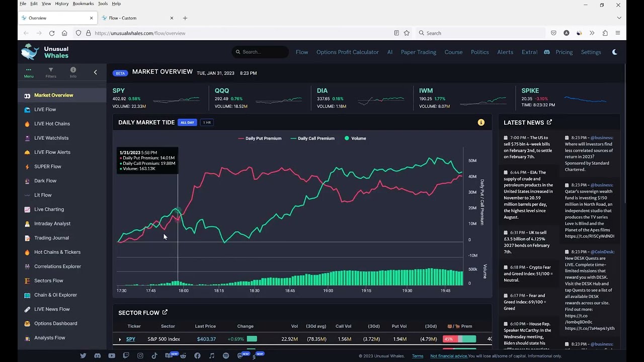644x362 pixels.
Task: Collapse the sidebar with the chevron arrow
Action: coord(96,72)
